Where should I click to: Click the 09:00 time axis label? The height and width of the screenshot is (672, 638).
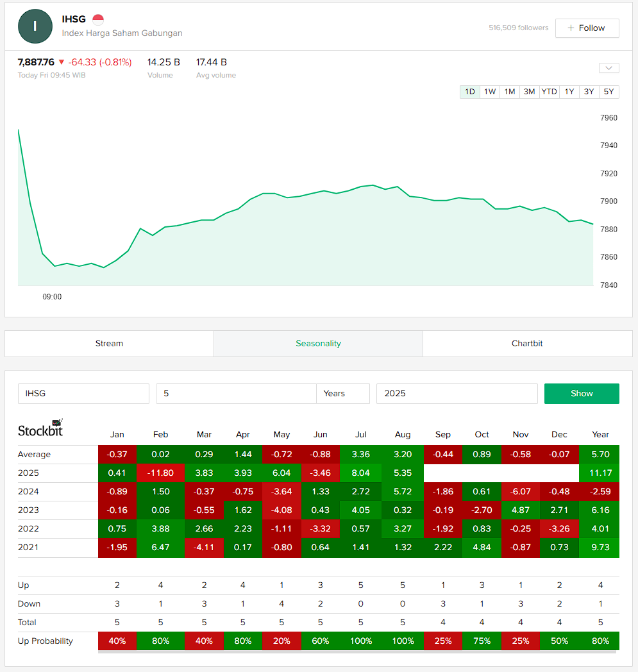pyautogui.click(x=52, y=297)
